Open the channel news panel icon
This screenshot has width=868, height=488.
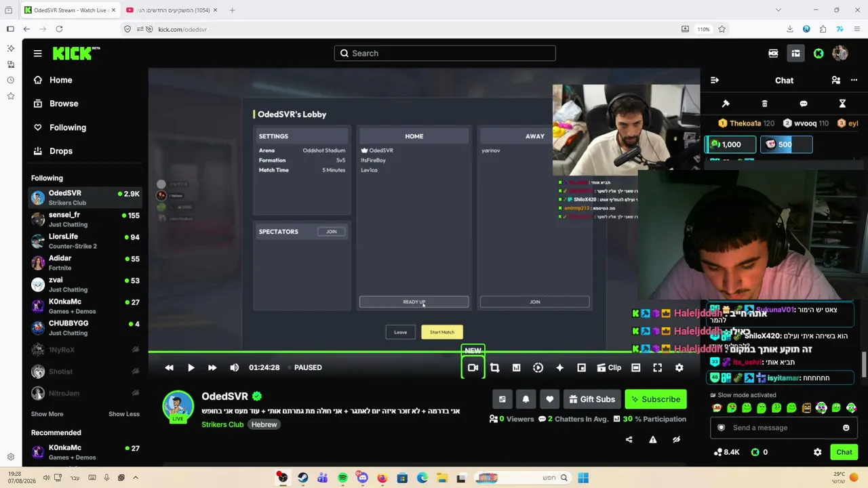[502, 399]
